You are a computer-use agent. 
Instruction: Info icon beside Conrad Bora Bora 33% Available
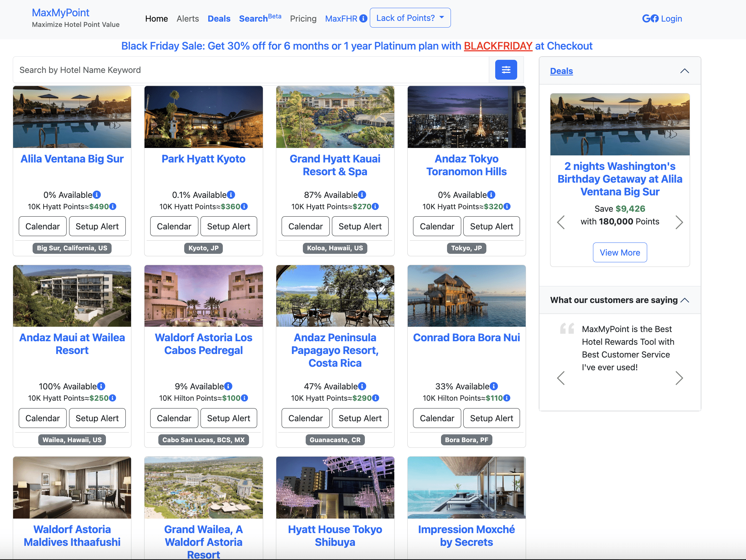[x=494, y=386]
